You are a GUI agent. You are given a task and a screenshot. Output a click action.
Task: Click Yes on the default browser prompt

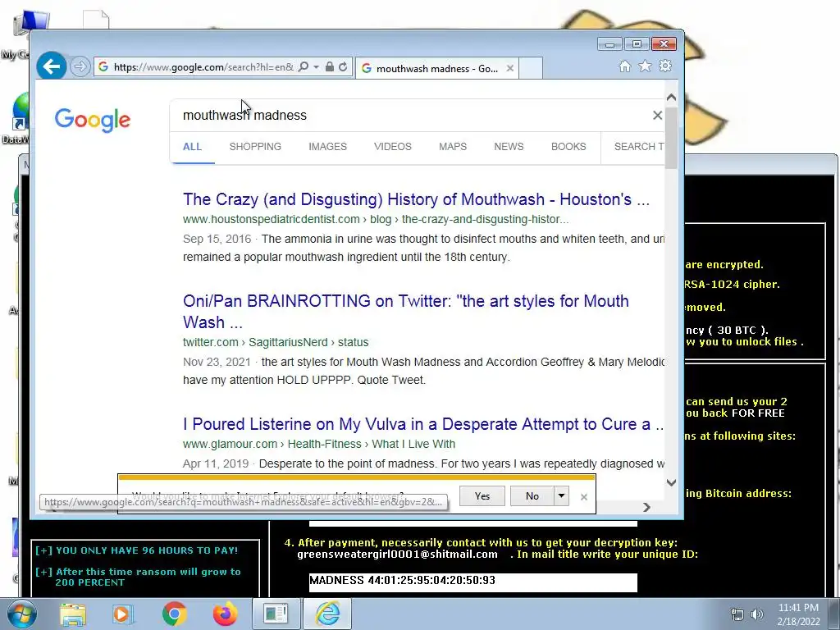coord(482,496)
